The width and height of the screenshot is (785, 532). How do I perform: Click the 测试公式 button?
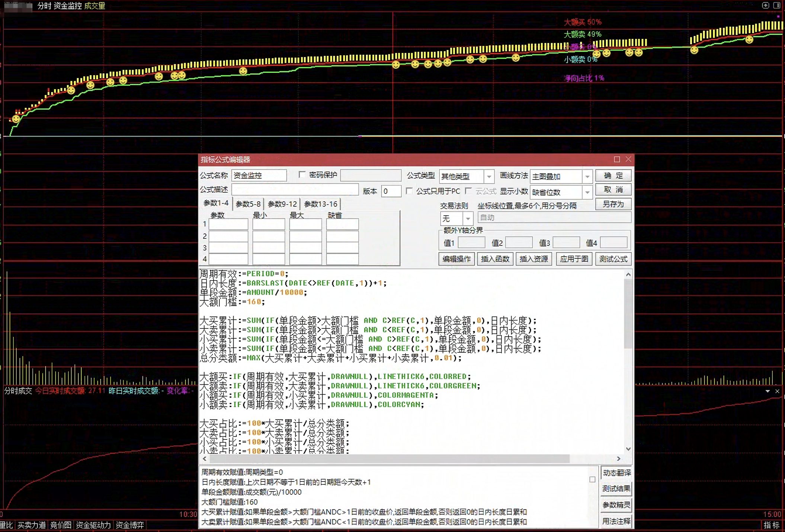[613, 259]
